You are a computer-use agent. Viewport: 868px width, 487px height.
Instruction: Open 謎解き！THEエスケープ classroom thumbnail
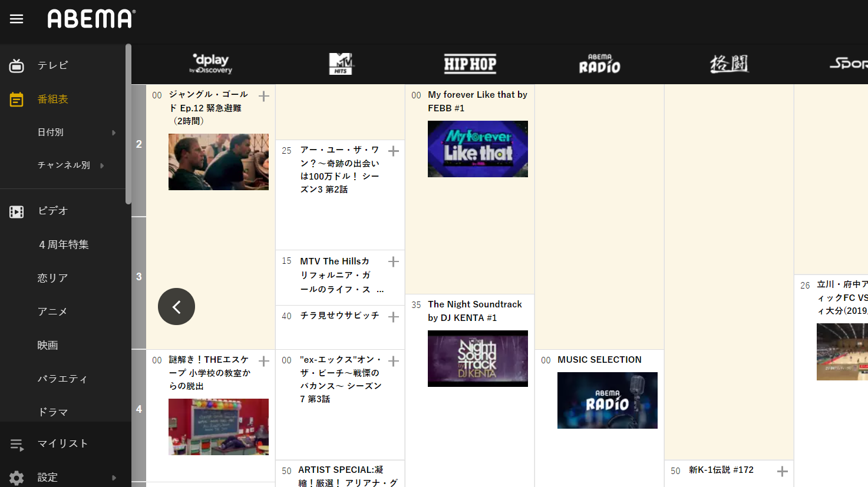(219, 427)
